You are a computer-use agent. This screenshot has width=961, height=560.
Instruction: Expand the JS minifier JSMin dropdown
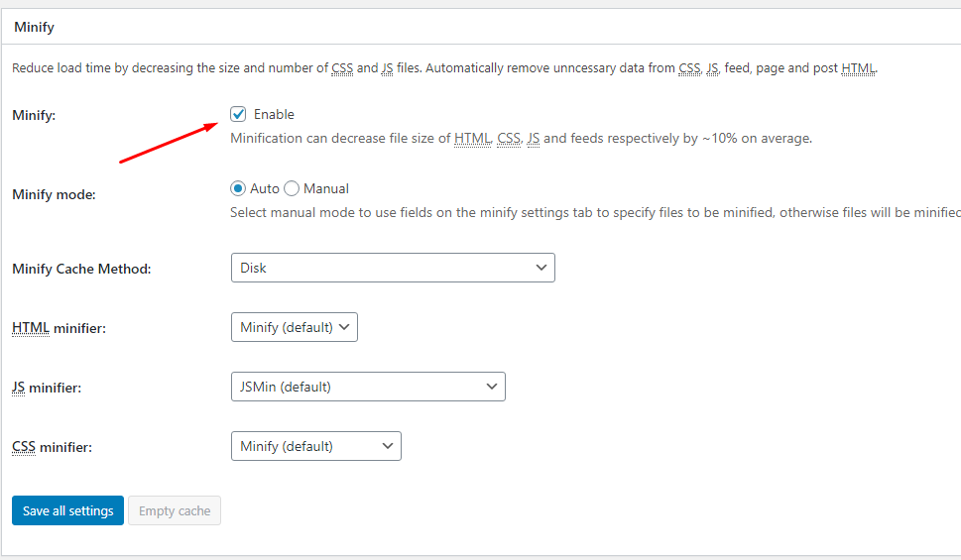click(x=367, y=387)
